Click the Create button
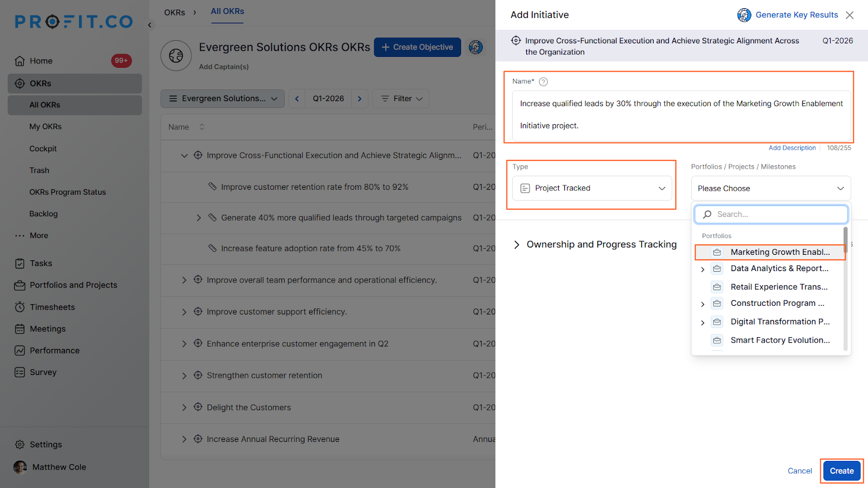 841,471
